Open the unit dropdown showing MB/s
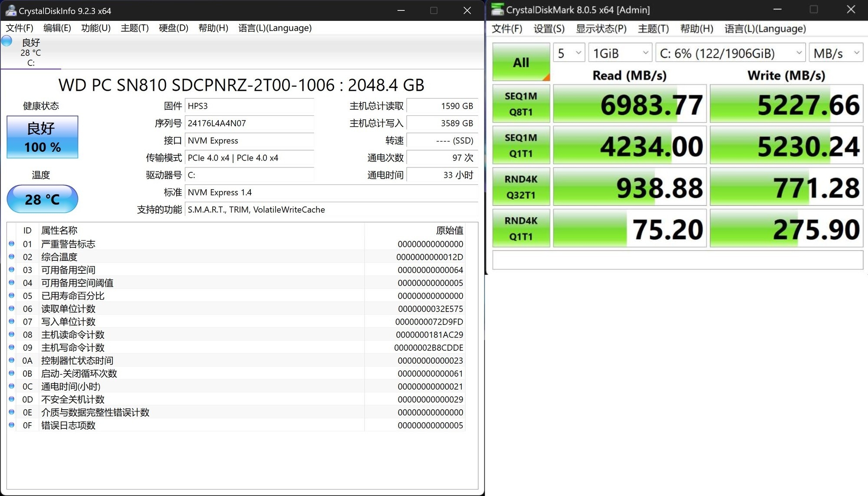 click(836, 53)
